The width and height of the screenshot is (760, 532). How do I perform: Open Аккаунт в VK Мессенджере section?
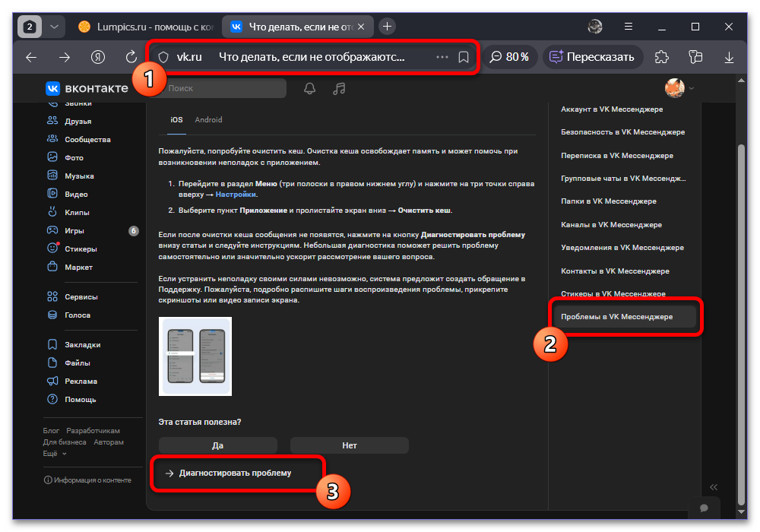(612, 109)
